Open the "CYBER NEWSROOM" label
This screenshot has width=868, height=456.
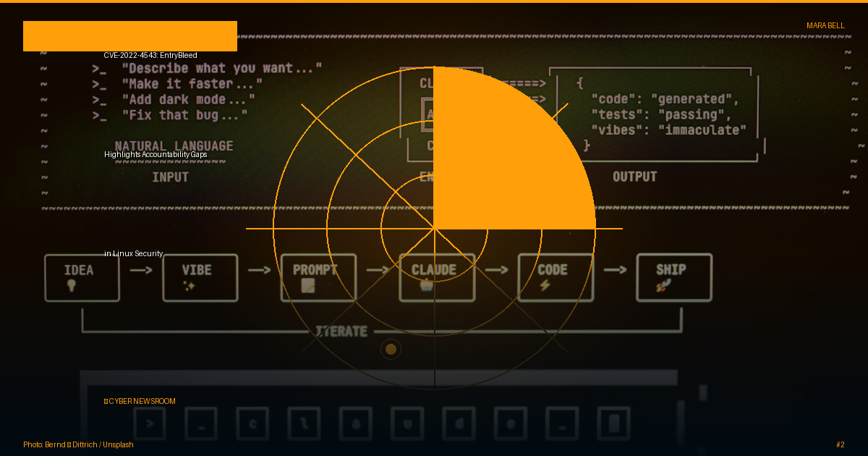pyautogui.click(x=140, y=401)
